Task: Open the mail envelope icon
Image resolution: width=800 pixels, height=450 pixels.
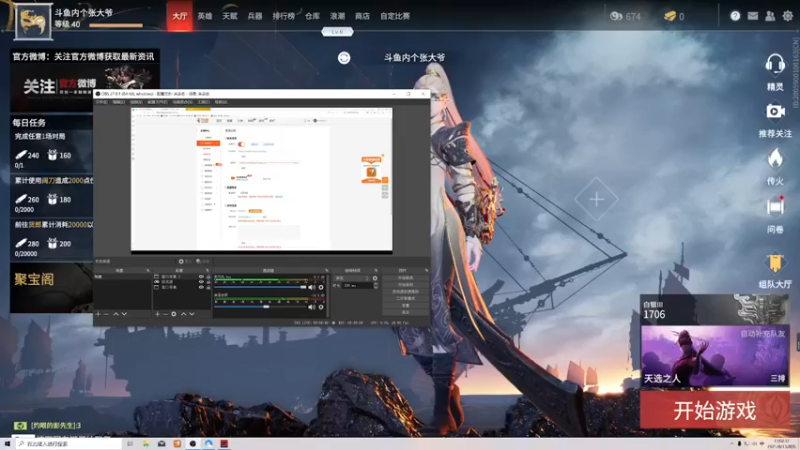Action: [x=753, y=16]
